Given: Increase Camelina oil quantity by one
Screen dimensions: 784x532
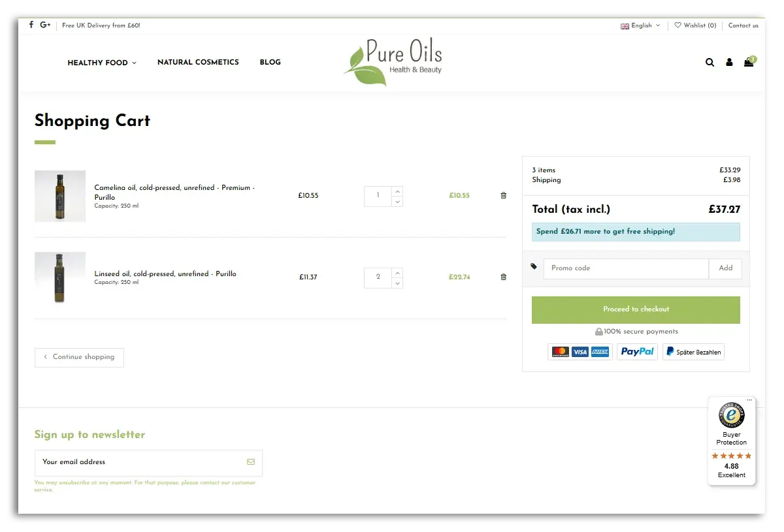Looking at the screenshot, I should point(397,191).
